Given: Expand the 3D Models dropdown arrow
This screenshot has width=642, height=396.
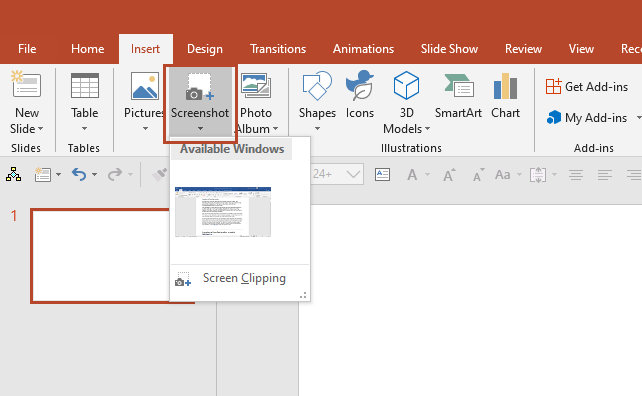Looking at the screenshot, I should [427, 129].
